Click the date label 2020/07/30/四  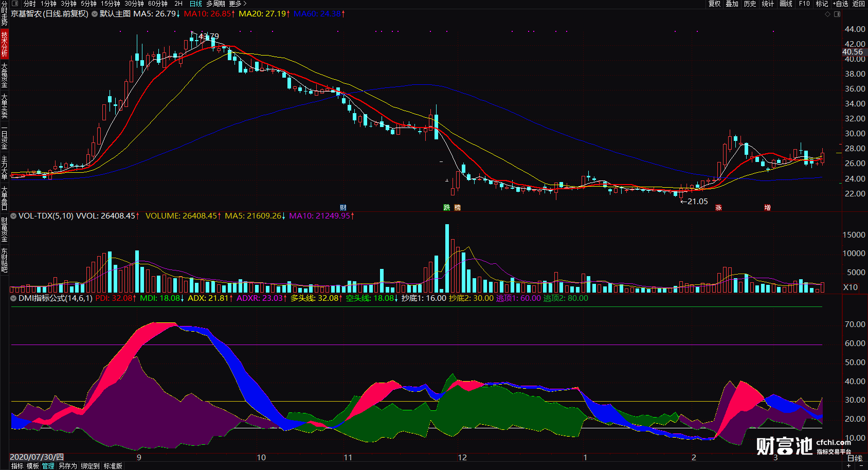37,457
